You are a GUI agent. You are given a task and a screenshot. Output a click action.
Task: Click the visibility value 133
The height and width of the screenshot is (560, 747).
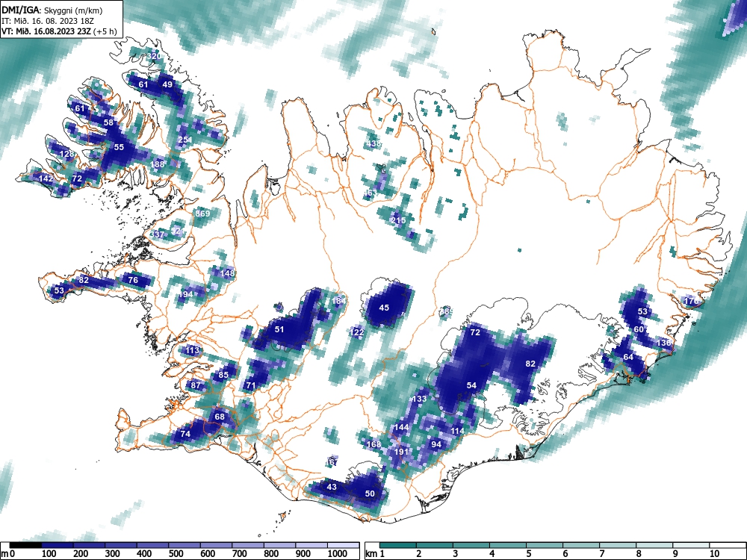(x=419, y=399)
